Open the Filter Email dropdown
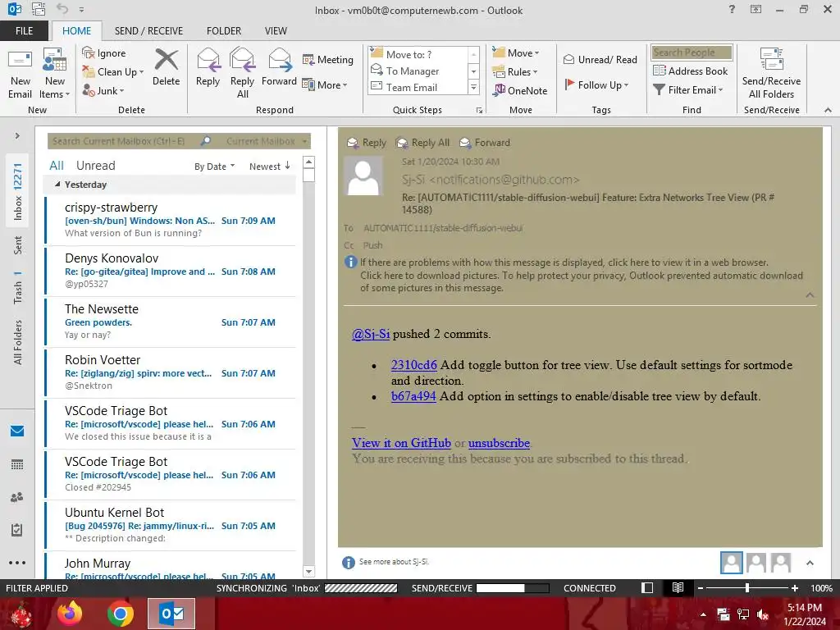This screenshot has height=630, width=840. click(x=688, y=90)
